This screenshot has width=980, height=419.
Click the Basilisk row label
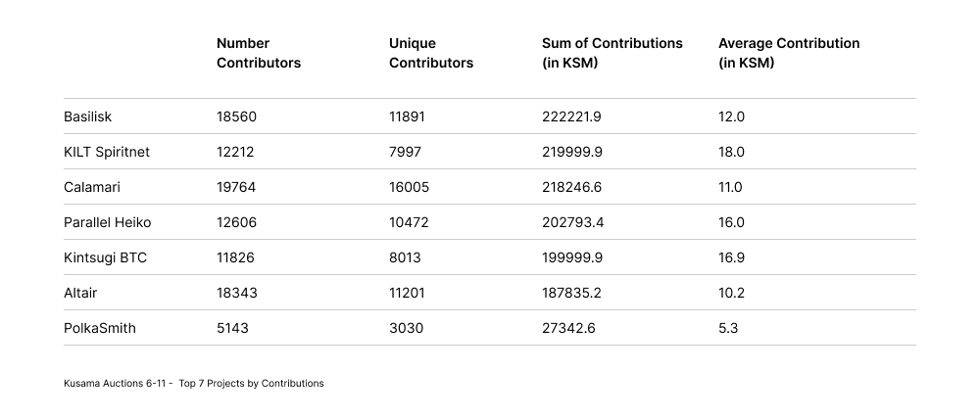point(88,116)
